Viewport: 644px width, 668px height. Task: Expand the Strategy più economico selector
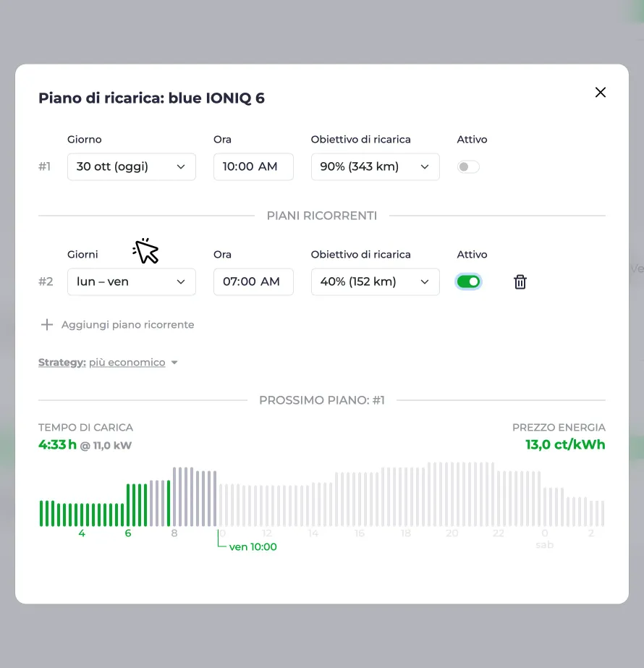(108, 363)
